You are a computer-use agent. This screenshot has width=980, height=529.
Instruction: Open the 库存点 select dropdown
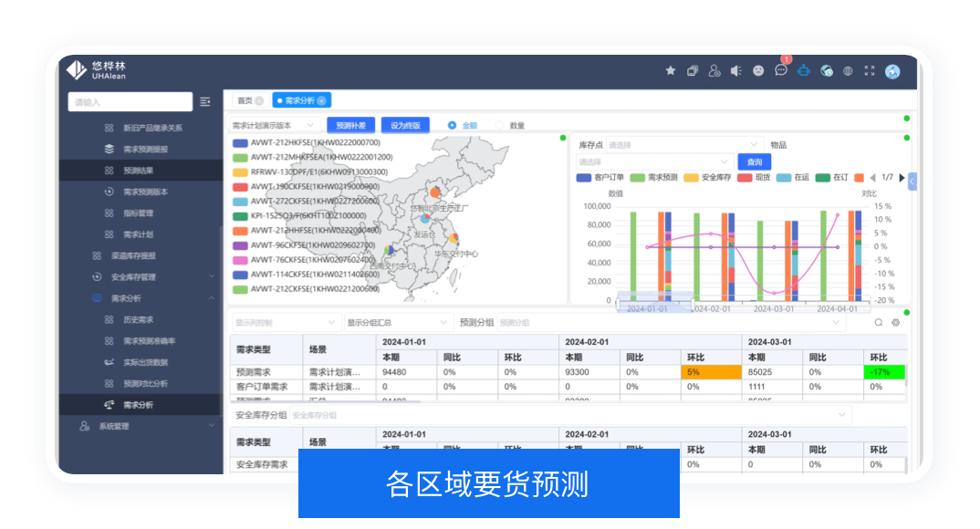[684, 144]
